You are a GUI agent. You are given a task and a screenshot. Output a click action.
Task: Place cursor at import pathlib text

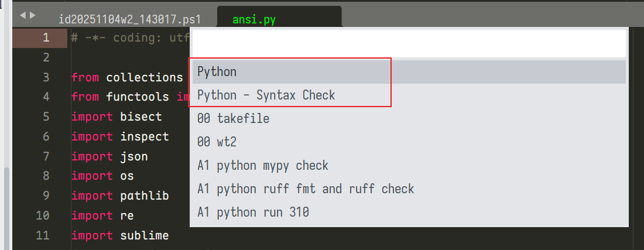click(x=120, y=196)
